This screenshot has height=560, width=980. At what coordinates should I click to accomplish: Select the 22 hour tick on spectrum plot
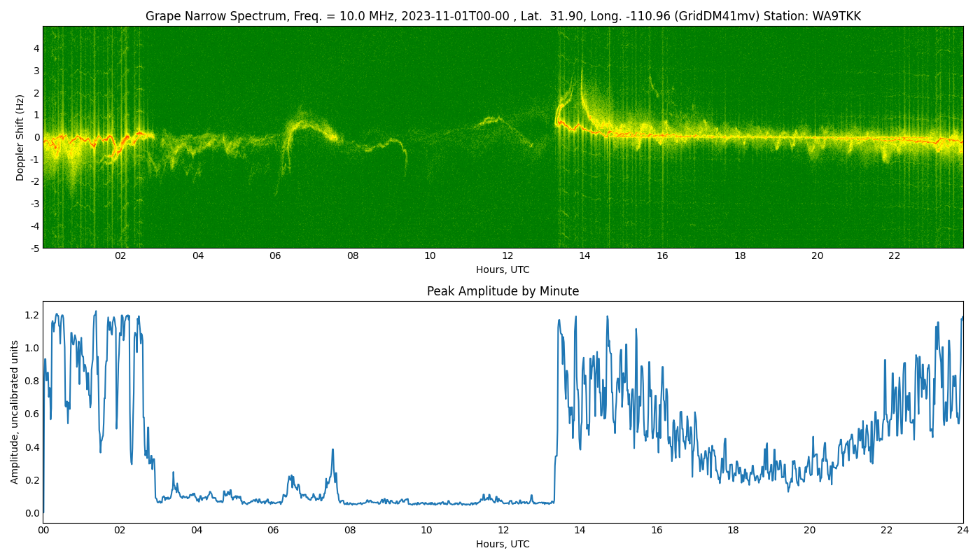[894, 256]
